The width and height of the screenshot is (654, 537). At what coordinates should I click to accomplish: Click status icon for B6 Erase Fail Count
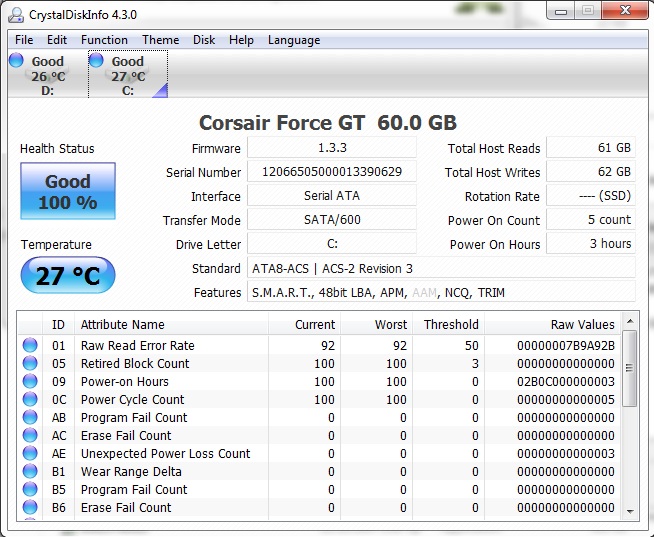point(30,507)
